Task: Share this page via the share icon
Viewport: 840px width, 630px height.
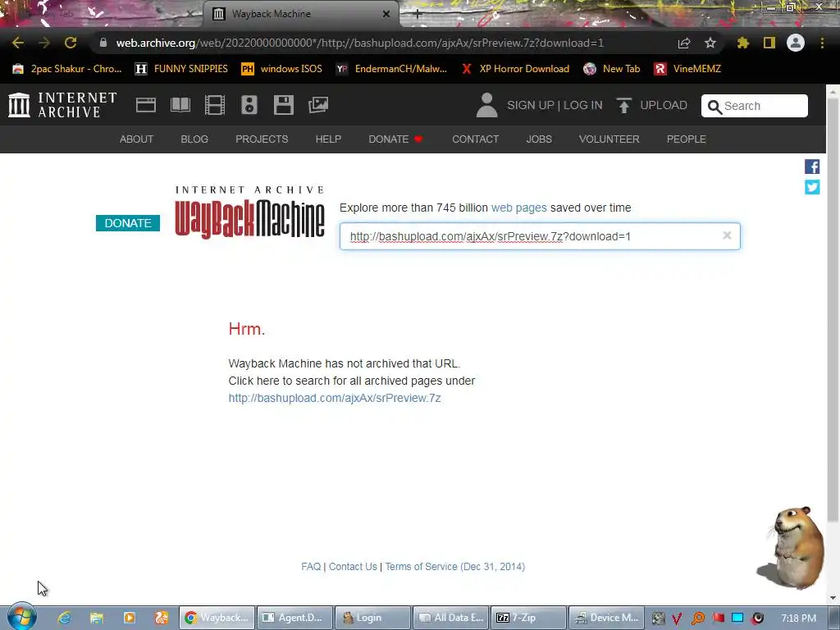Action: [x=684, y=43]
